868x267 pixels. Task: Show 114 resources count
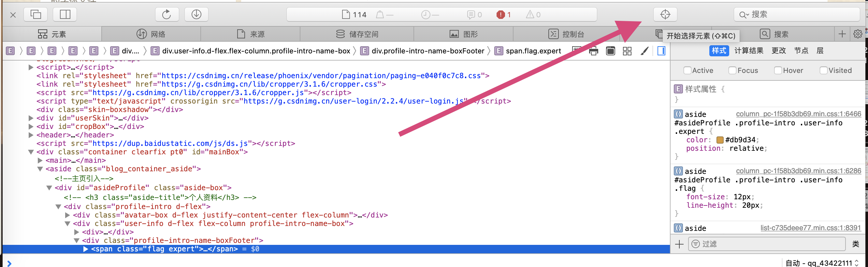point(354,14)
